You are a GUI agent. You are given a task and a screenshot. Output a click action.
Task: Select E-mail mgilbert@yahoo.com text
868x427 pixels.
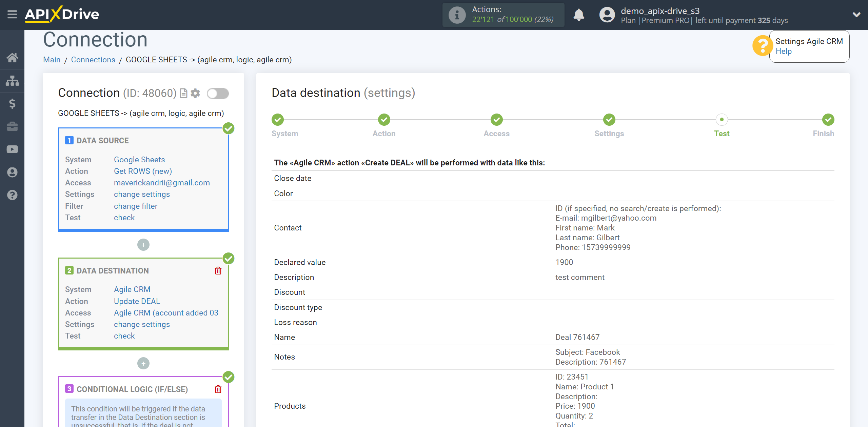[606, 218]
